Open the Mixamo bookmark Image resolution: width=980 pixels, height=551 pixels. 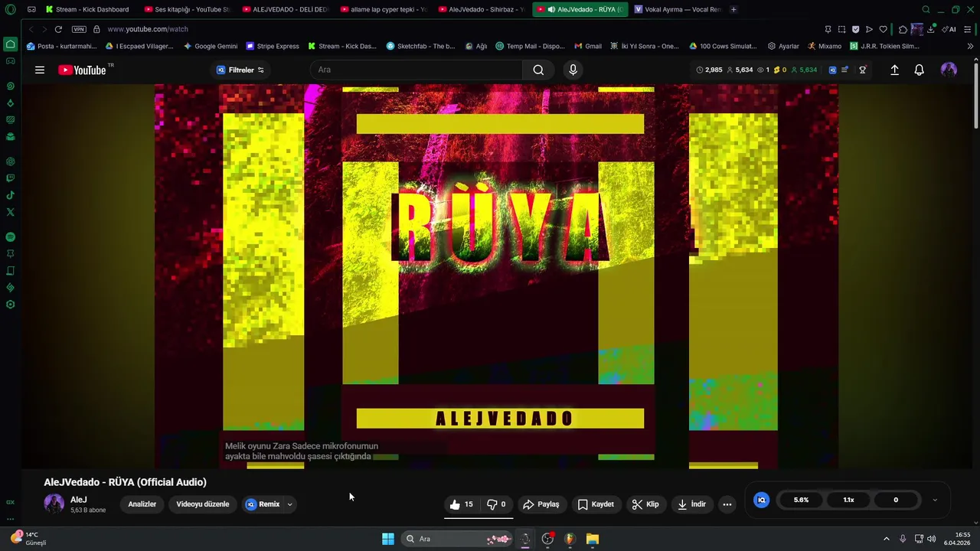pos(824,46)
